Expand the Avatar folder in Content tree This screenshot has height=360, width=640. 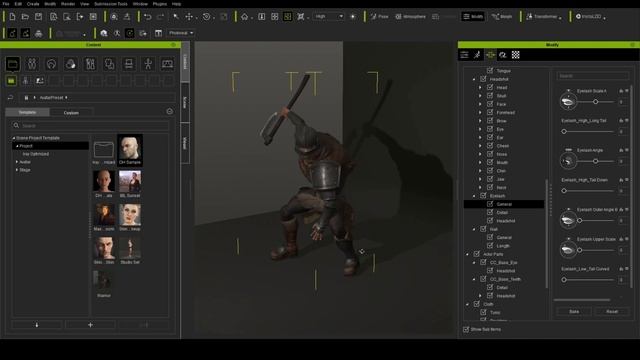(x=17, y=162)
